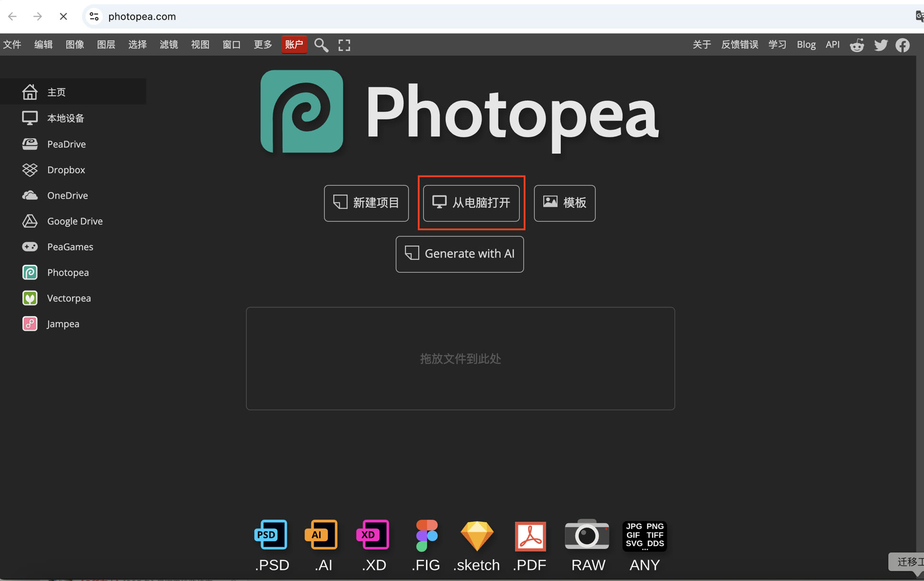Viewport: 924px width, 581px height.
Task: Open the Facebook icon link
Action: [902, 45]
